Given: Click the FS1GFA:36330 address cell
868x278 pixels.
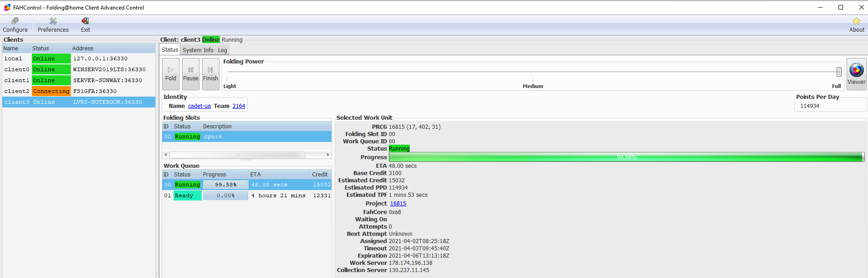Looking at the screenshot, I should click(95, 91).
